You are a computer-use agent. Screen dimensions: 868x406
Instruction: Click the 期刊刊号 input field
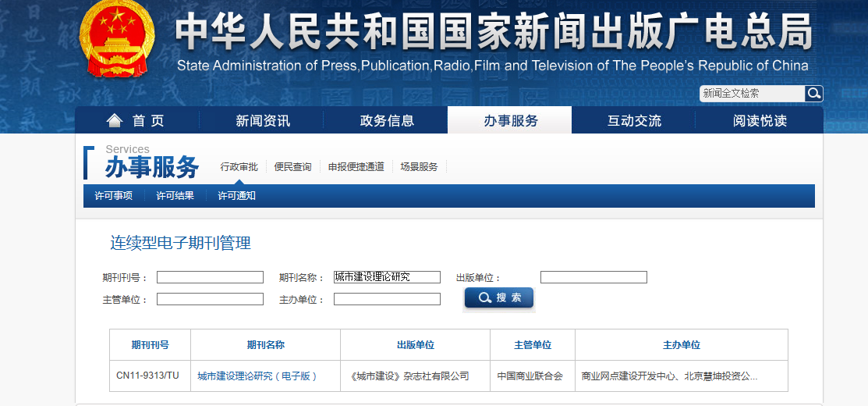(x=210, y=277)
